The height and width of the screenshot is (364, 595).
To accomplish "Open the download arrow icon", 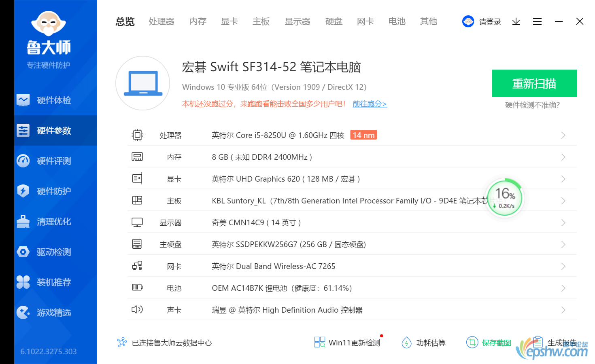I will [x=516, y=21].
